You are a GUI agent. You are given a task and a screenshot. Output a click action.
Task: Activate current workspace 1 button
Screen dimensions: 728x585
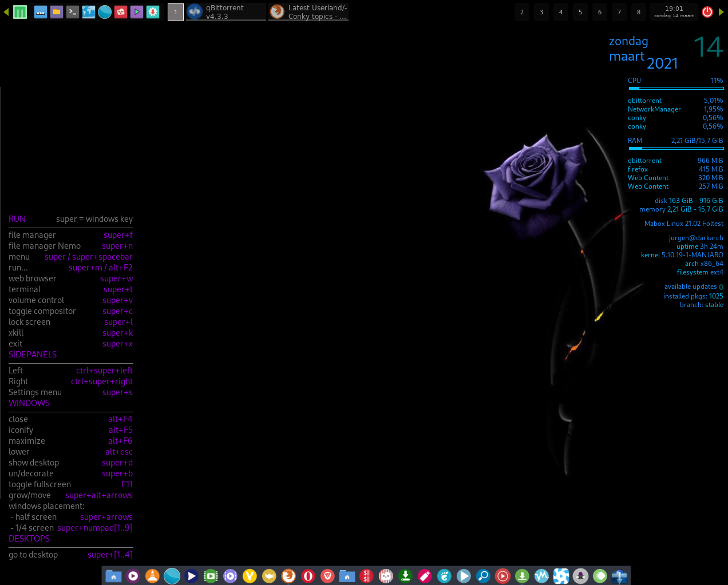click(176, 12)
